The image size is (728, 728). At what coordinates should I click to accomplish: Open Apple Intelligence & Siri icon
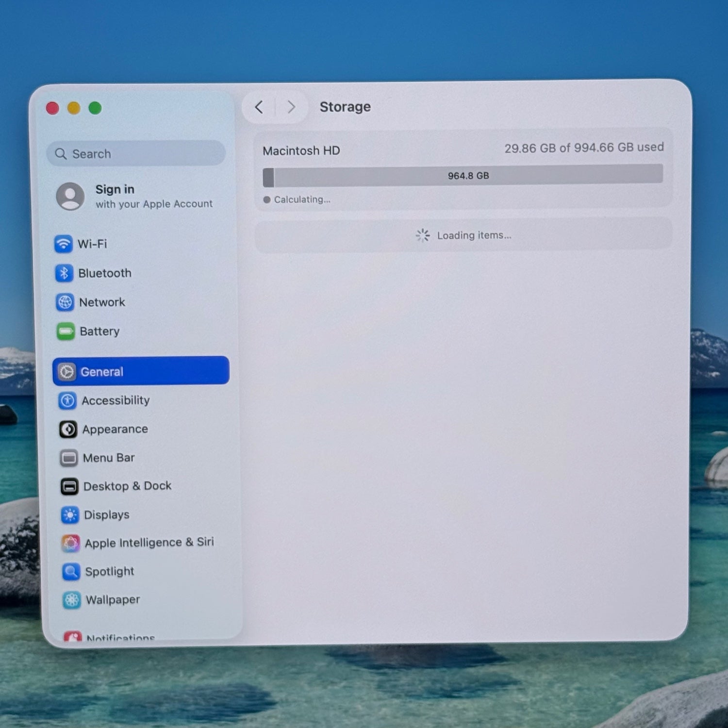click(x=71, y=544)
